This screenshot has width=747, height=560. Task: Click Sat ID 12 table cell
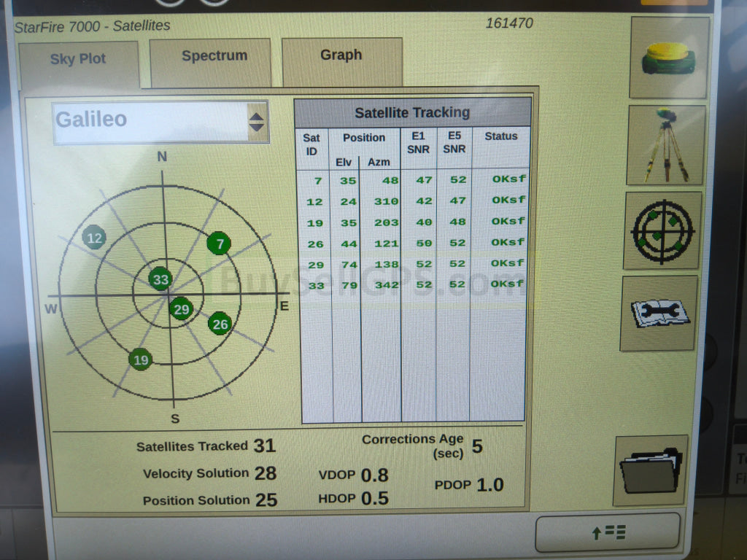pos(314,202)
